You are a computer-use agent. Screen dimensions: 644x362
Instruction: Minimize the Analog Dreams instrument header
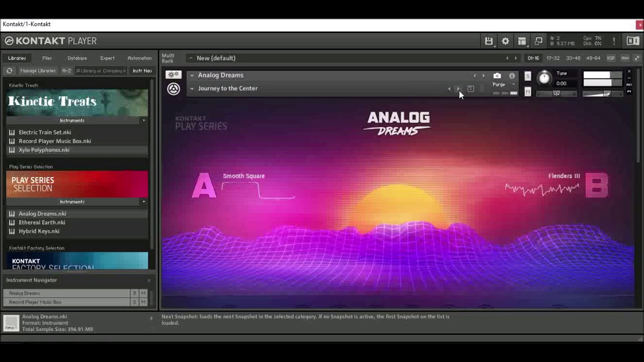click(629, 78)
